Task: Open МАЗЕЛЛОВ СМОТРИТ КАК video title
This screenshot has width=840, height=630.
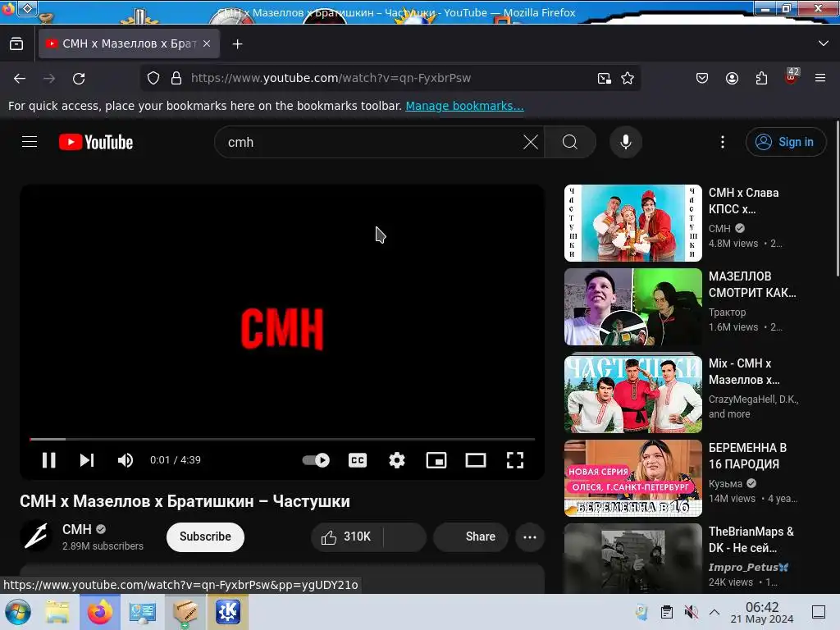Action: 752,285
